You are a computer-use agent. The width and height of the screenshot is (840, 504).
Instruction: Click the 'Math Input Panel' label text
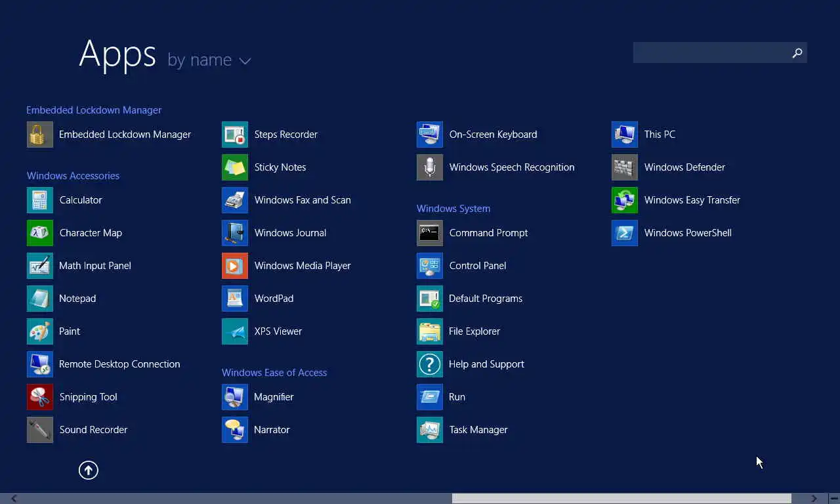(95, 266)
